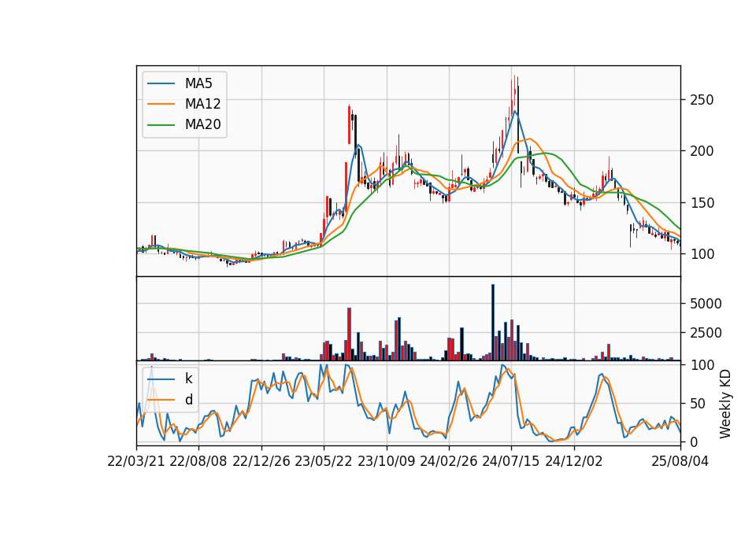
Task: Click the 24/12/02 date axis label
Action: point(574,461)
